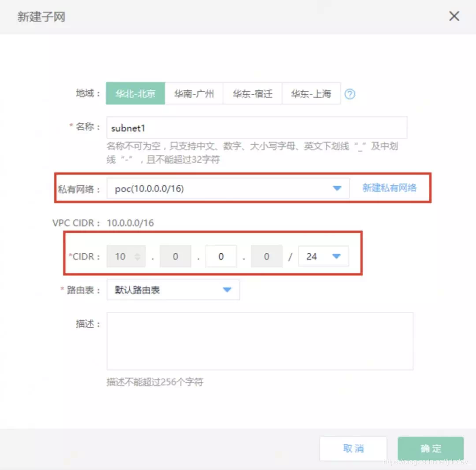This screenshot has height=470, width=476.
Task: Click the second CIDR octet box
Action: (x=175, y=256)
